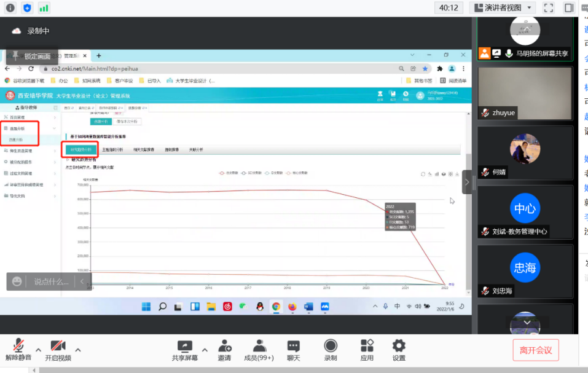Enter full screen mode

549,8
